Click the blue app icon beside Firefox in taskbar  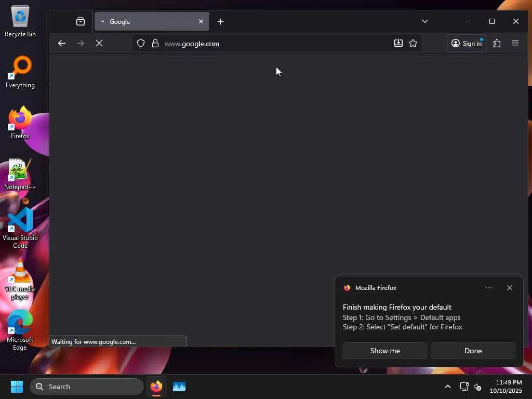[179, 387]
